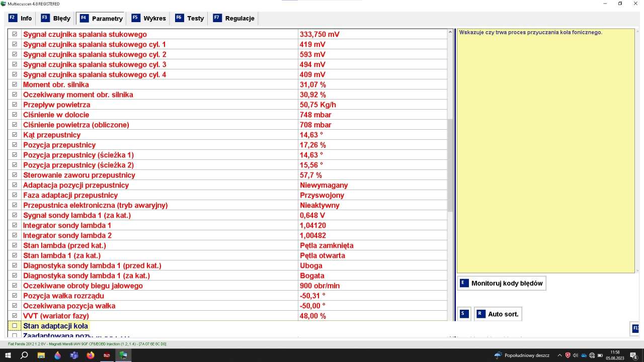Go to the Regulacje tab
The image size is (644, 362).
click(234, 19)
